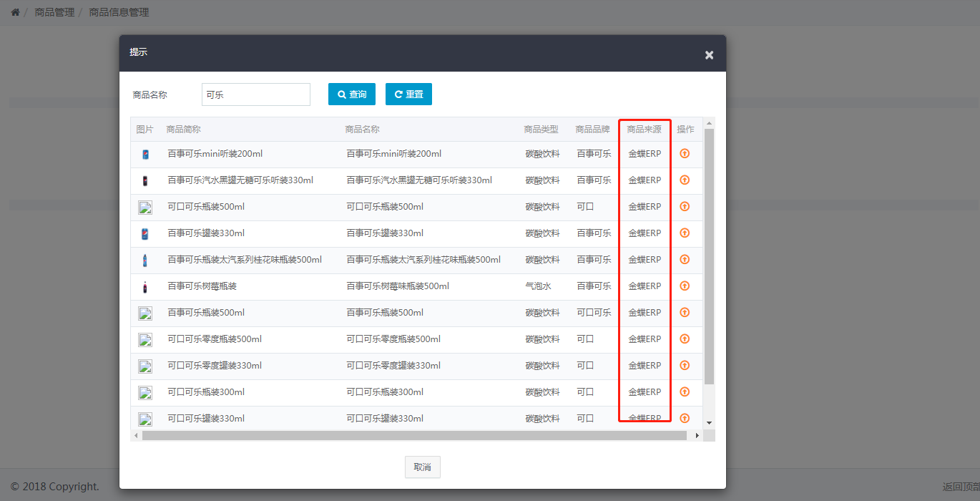Click broken image of 可口可乐零度瓶装500ml

(145, 340)
